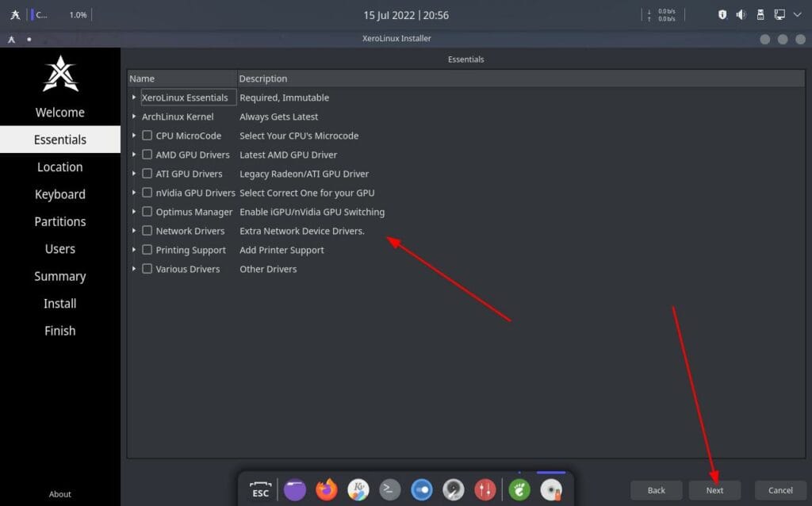Open the Location step in sidebar

click(x=60, y=167)
